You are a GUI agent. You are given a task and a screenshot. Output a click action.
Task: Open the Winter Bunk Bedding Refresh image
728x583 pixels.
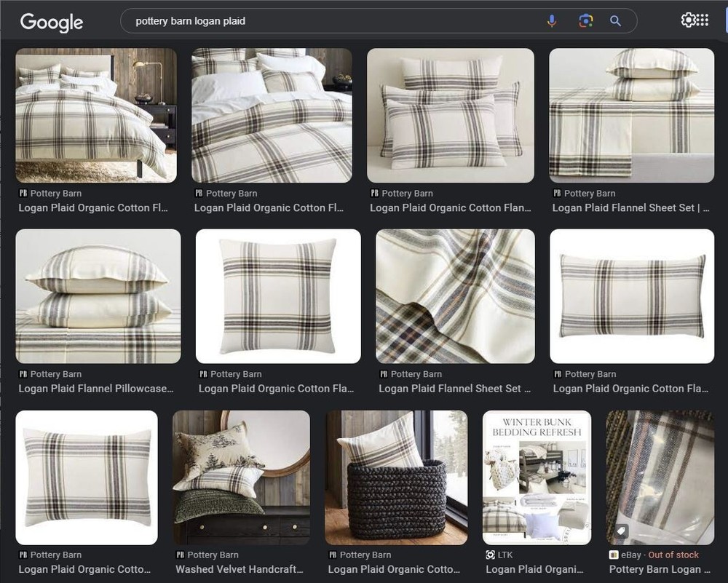[537, 477]
